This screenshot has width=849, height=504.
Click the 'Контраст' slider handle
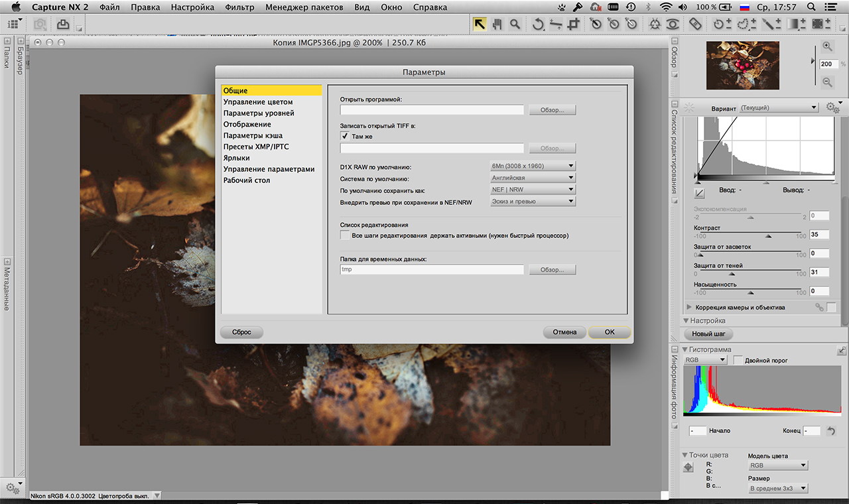click(x=769, y=235)
